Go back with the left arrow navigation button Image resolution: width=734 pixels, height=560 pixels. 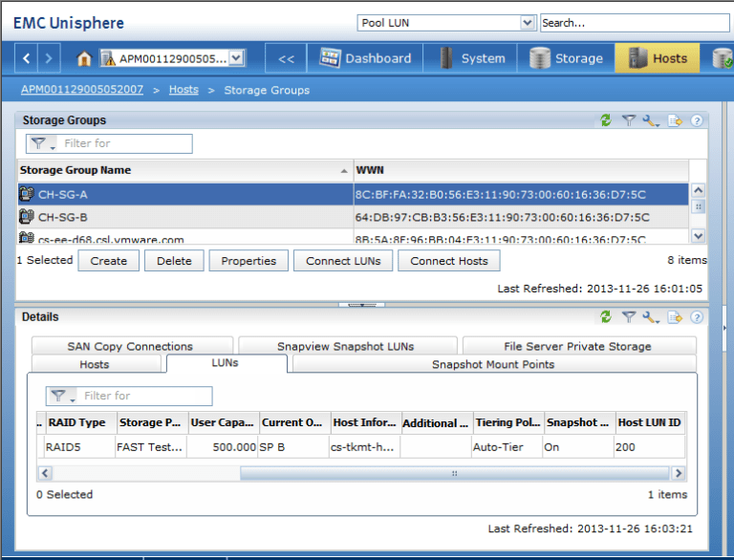point(26,58)
